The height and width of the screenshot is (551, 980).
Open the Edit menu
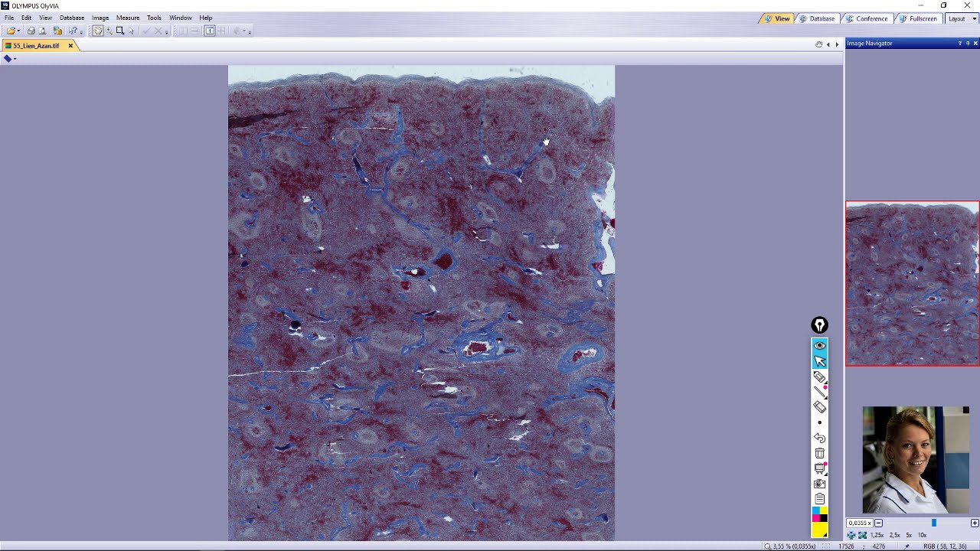pyautogui.click(x=27, y=18)
